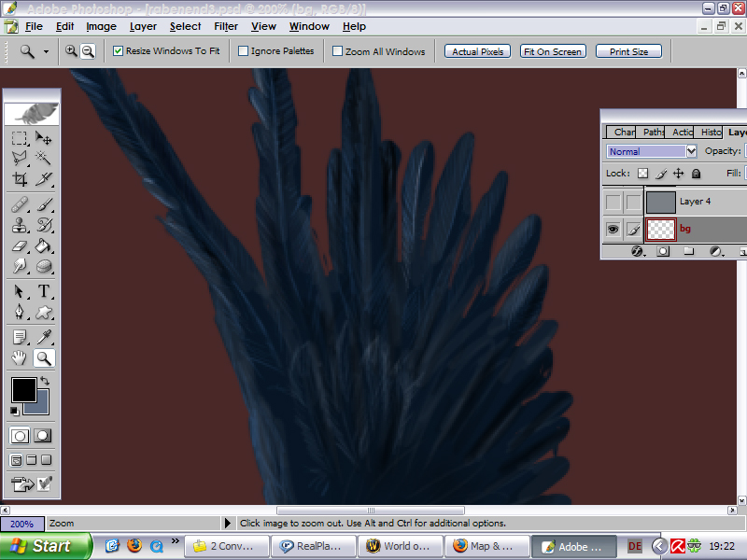
Task: Click the Zoom Out minus magnifier
Action: pyautogui.click(x=88, y=51)
